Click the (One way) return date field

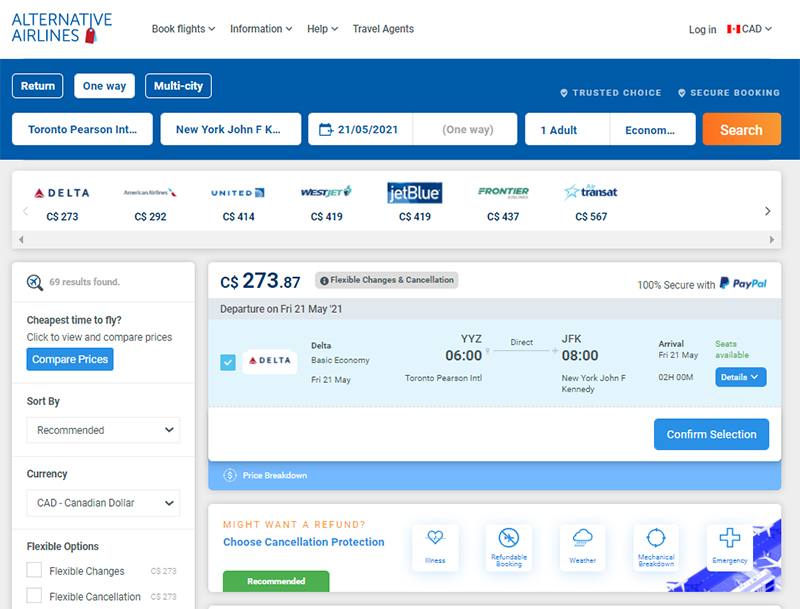pos(465,130)
